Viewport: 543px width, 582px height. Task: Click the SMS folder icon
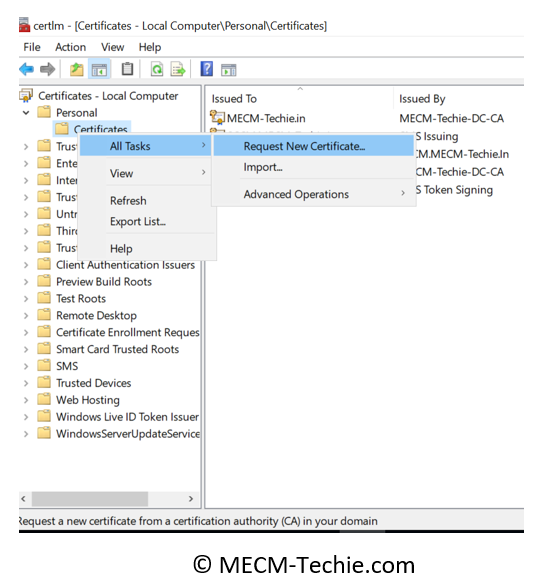pos(44,365)
